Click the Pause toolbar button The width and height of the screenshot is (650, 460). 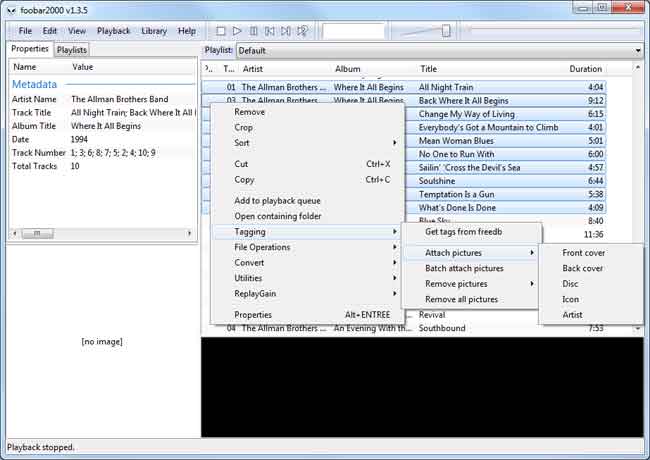coord(254,31)
